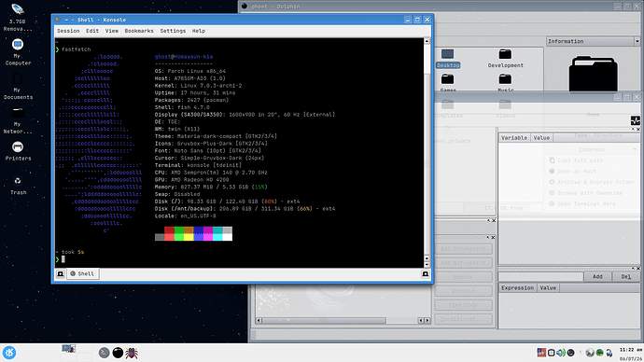Open the Information panel dropdown in Dolphin
Screen dimensions: 644x362
(593, 41)
